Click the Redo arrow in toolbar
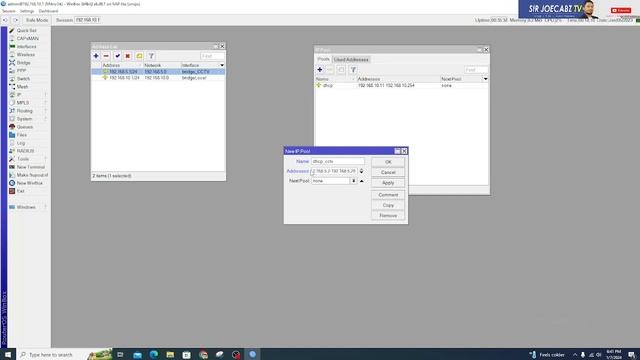Image resolution: width=640 pixels, height=360 pixels. pos(16,20)
